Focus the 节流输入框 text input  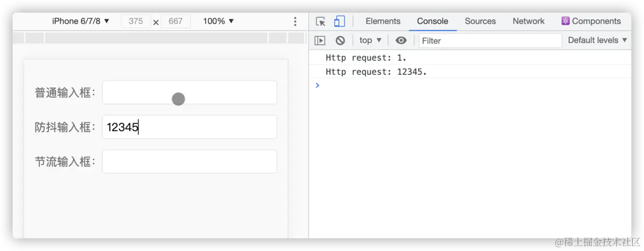tap(189, 161)
